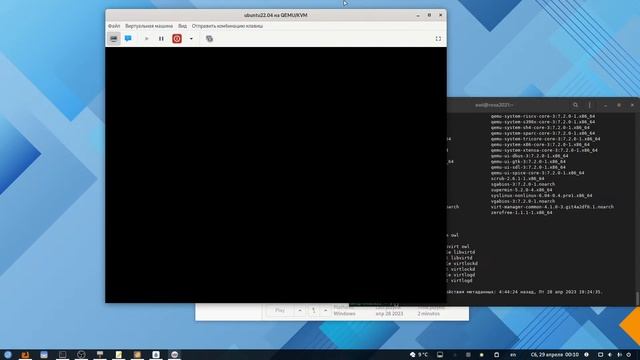
Task: Open the yellow notes app on taskbar
Action: click(x=118, y=355)
